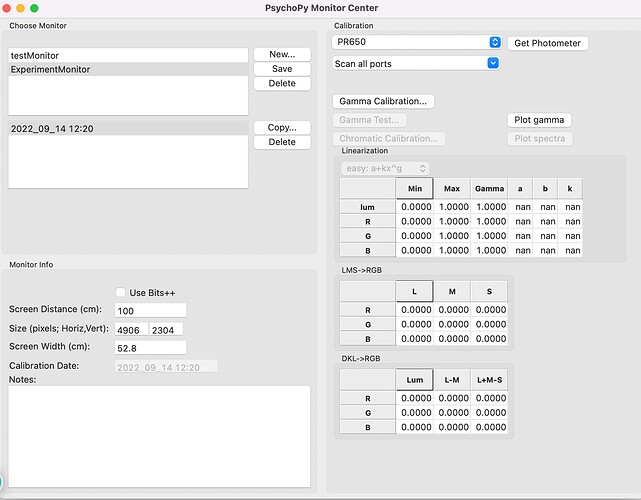Select the R row L cell in LMS->RGB
Viewport: 641px width, 500px height.
coord(415,310)
